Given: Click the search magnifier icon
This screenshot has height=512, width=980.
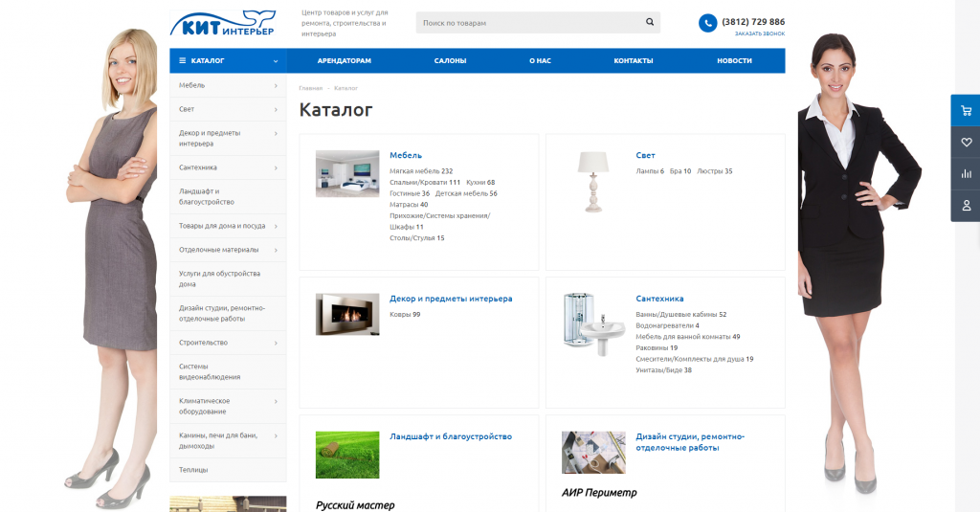Looking at the screenshot, I should 650,22.
